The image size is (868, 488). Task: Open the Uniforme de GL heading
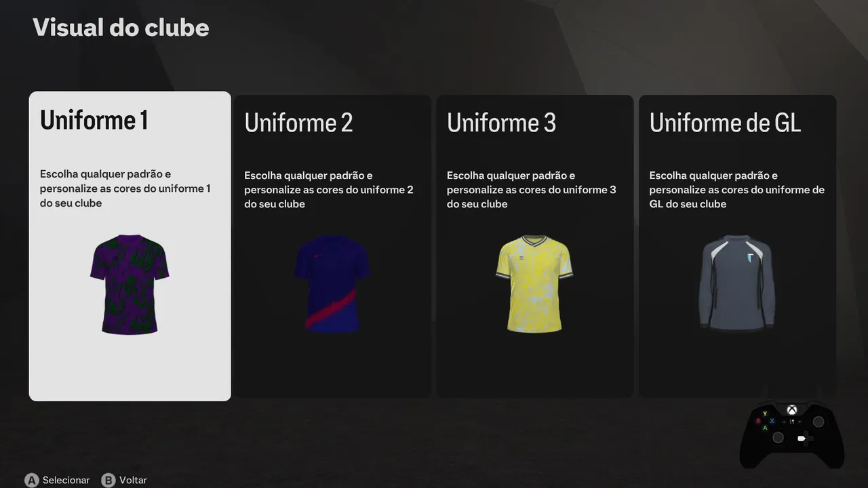725,123
